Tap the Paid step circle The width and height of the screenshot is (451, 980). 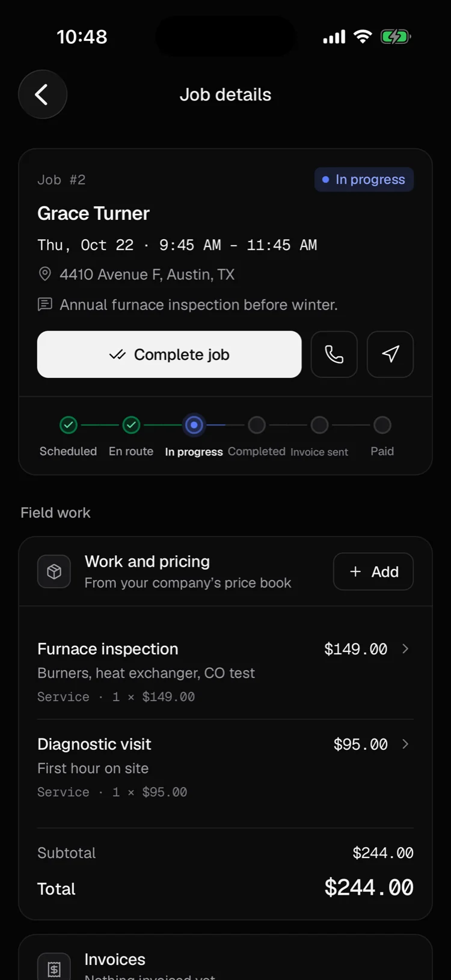pyautogui.click(x=382, y=425)
